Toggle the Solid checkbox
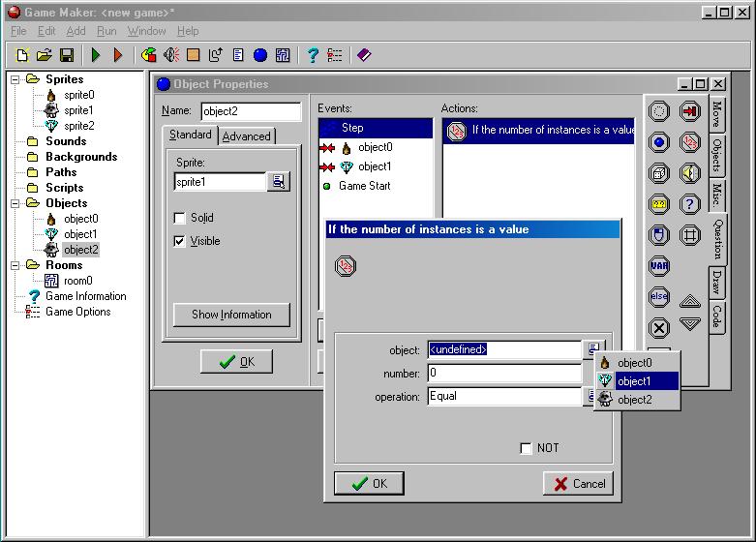The image size is (756, 542). (179, 218)
